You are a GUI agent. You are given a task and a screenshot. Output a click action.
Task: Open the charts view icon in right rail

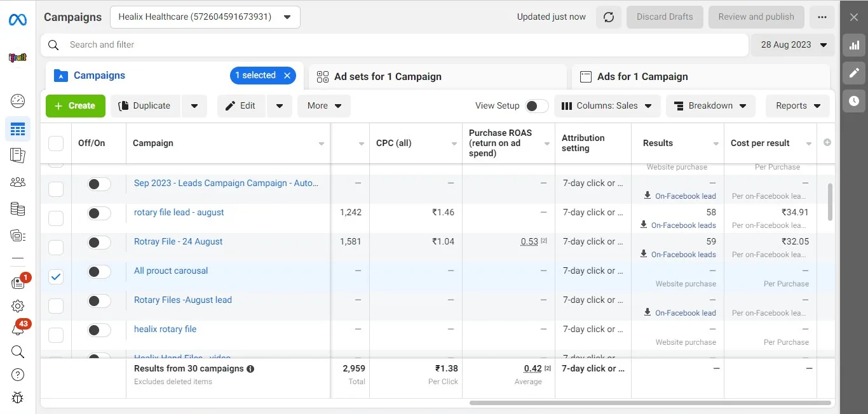[x=854, y=45]
